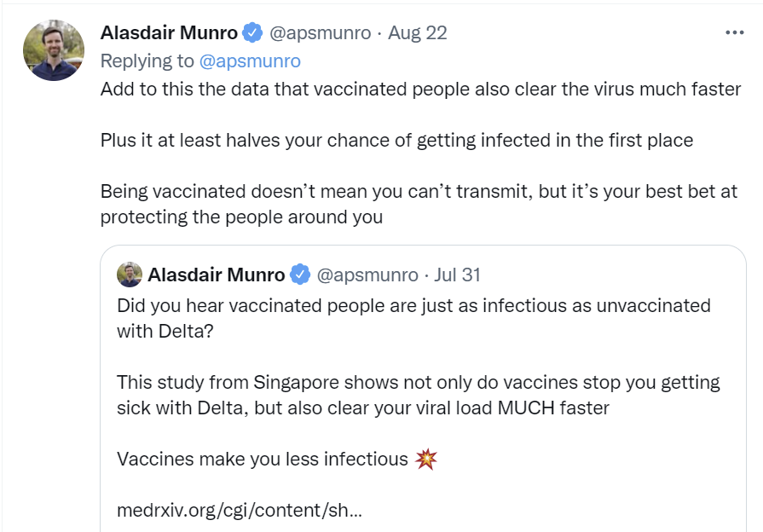This screenshot has width=763, height=532.
Task: Click the quoted tweet's verified badge
Action: tap(300, 275)
